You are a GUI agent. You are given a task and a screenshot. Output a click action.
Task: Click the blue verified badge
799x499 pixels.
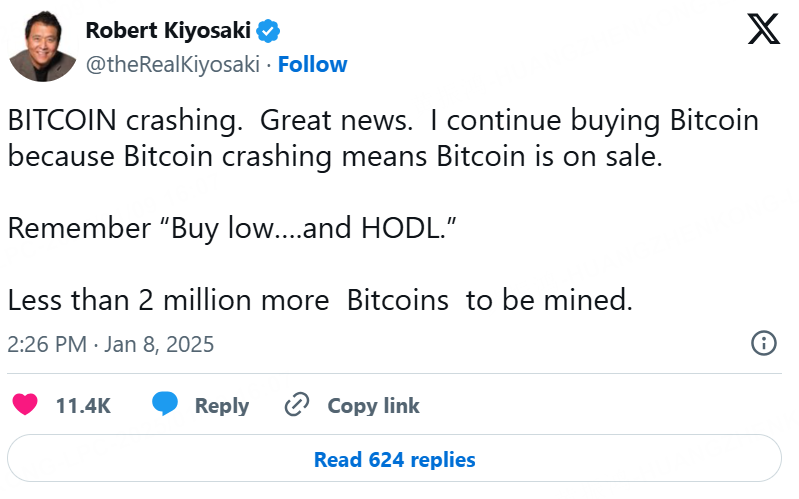pyautogui.click(x=268, y=30)
